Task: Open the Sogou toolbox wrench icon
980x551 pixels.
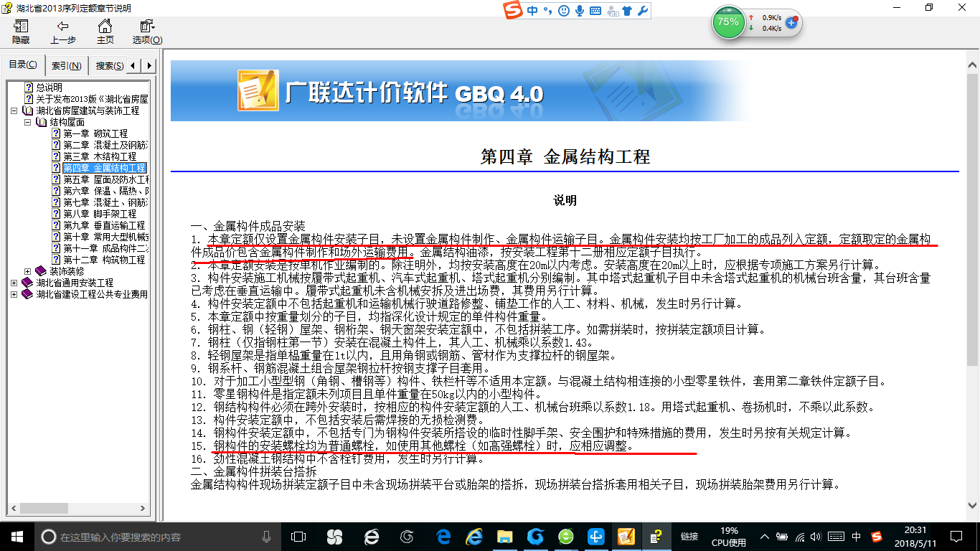Action: 643,11
